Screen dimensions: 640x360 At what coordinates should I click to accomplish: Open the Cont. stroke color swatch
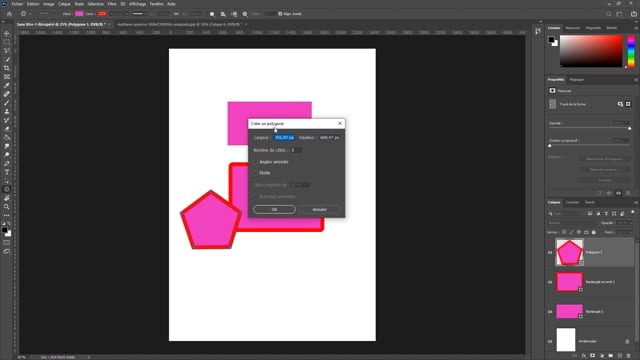[102, 14]
